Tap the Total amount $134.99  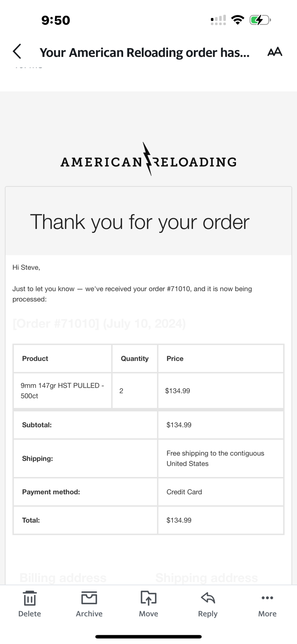pos(179,520)
